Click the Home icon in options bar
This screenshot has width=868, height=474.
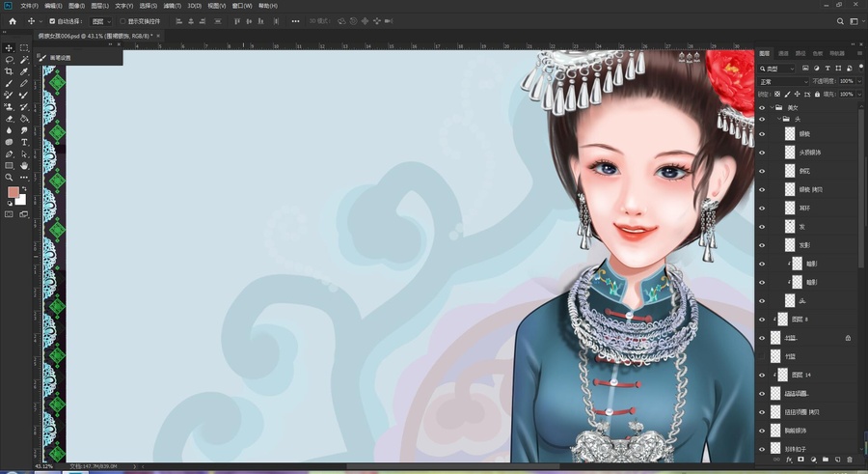(x=13, y=21)
